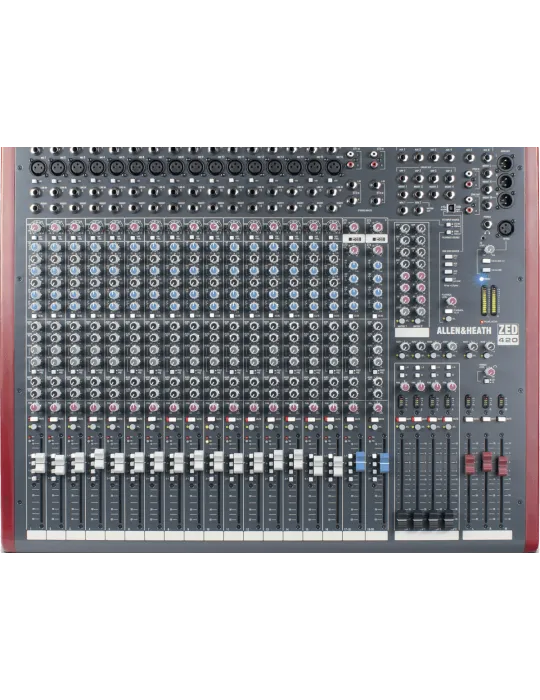Select the leftmost red master fader

point(470,465)
